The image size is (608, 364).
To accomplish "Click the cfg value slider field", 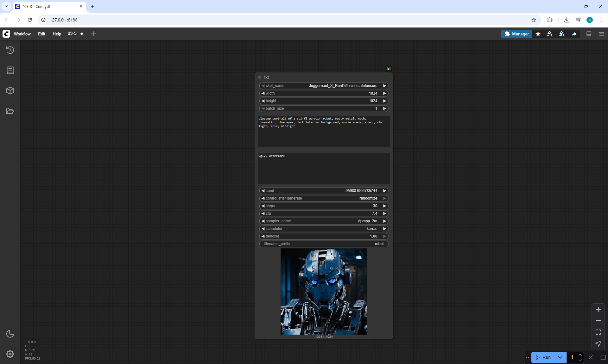I will 324,213.
